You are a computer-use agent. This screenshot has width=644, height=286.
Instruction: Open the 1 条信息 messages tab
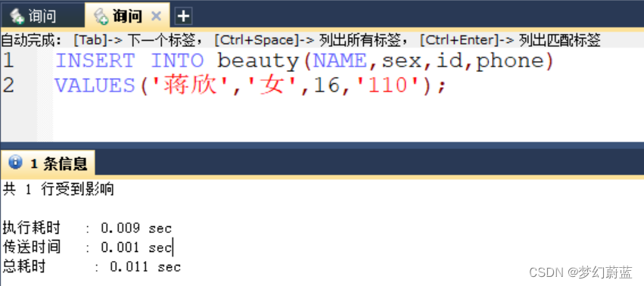pos(48,163)
